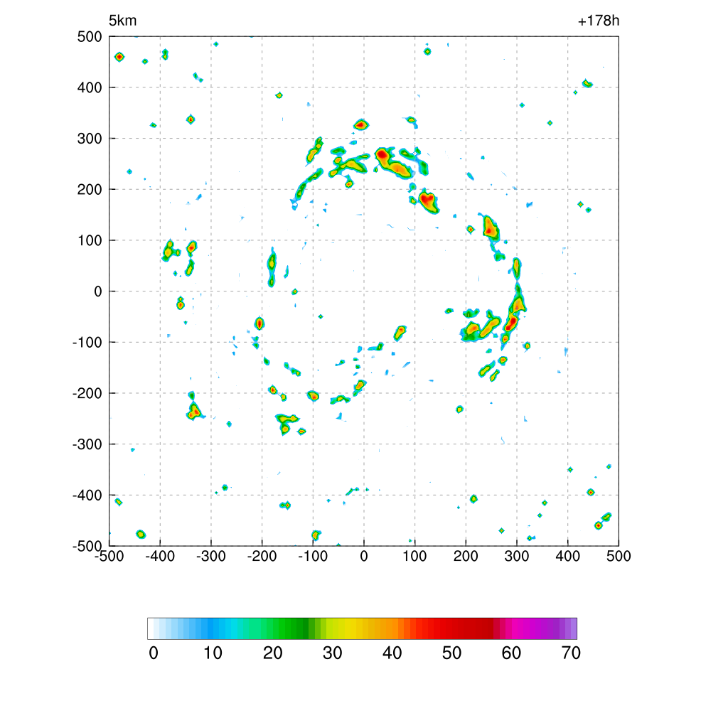The height and width of the screenshot is (728, 728).
Task: Select the y-axis tick label 100
Action: tap(90, 240)
